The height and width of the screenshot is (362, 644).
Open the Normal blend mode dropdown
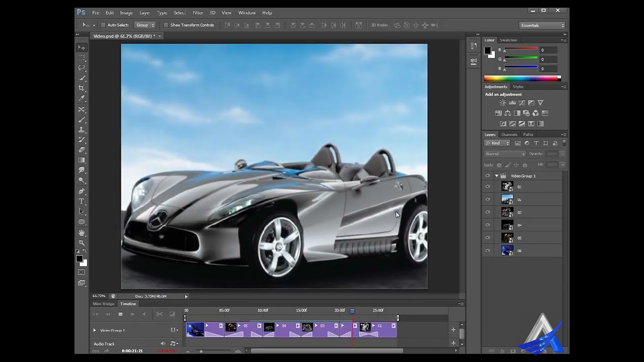click(x=505, y=154)
